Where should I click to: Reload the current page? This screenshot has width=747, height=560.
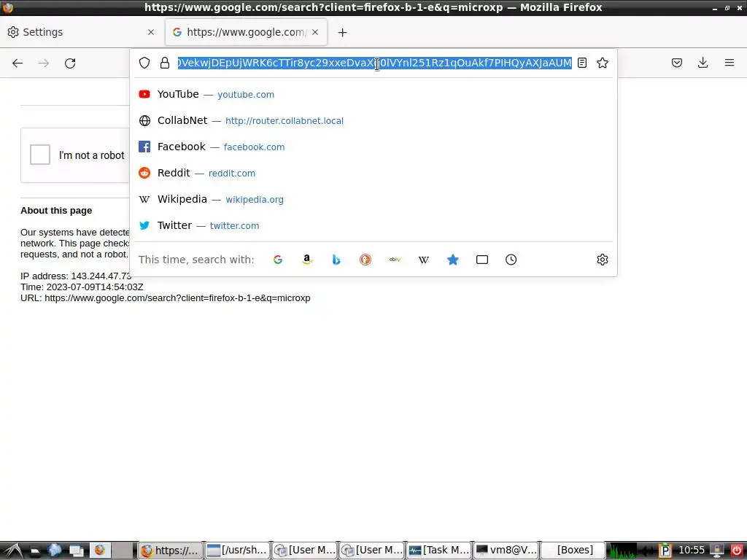click(70, 63)
